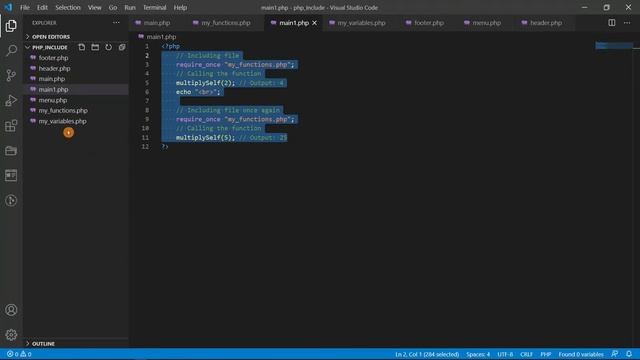Click line number 7 in the gutter

click(x=147, y=101)
